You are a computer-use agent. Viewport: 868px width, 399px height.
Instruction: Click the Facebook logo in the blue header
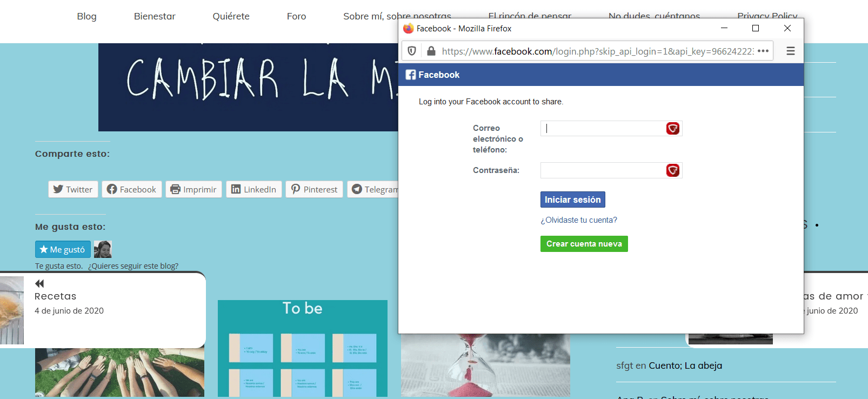point(411,75)
